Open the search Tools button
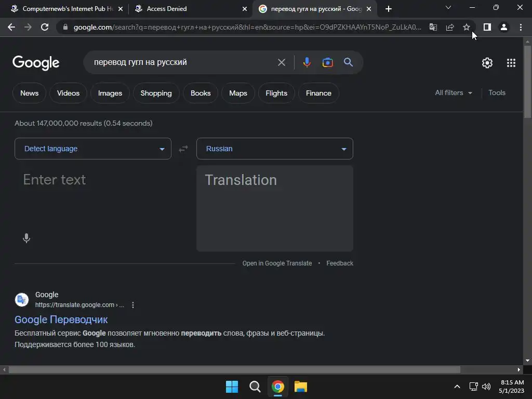The height and width of the screenshot is (399, 532). (497, 92)
